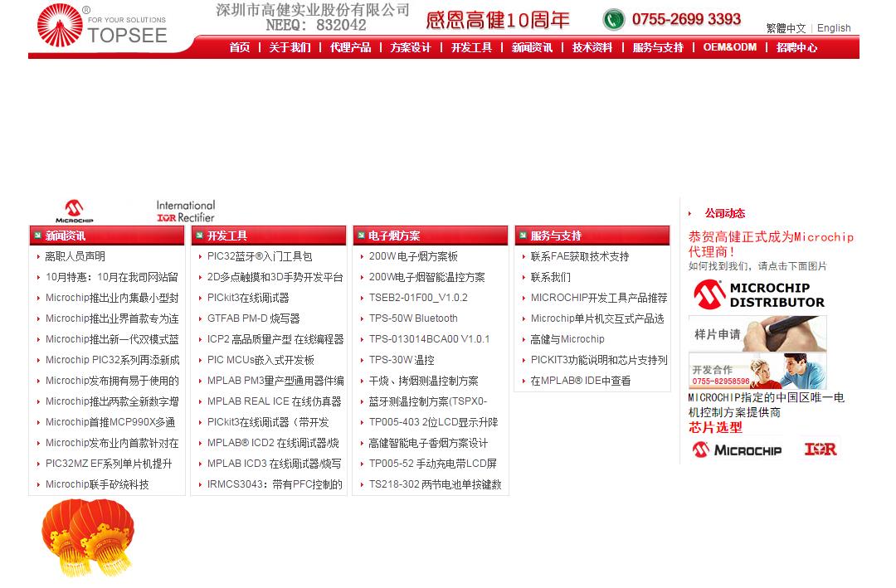Image resolution: width=896 pixels, height=588 pixels.
Task: Open PIC MCUs嵌入式开发板 link
Action: (x=261, y=360)
